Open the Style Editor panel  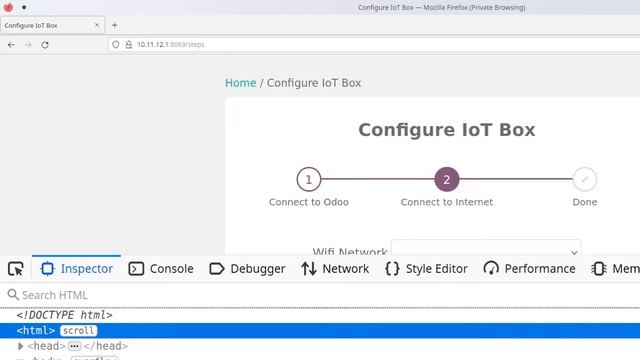point(426,269)
